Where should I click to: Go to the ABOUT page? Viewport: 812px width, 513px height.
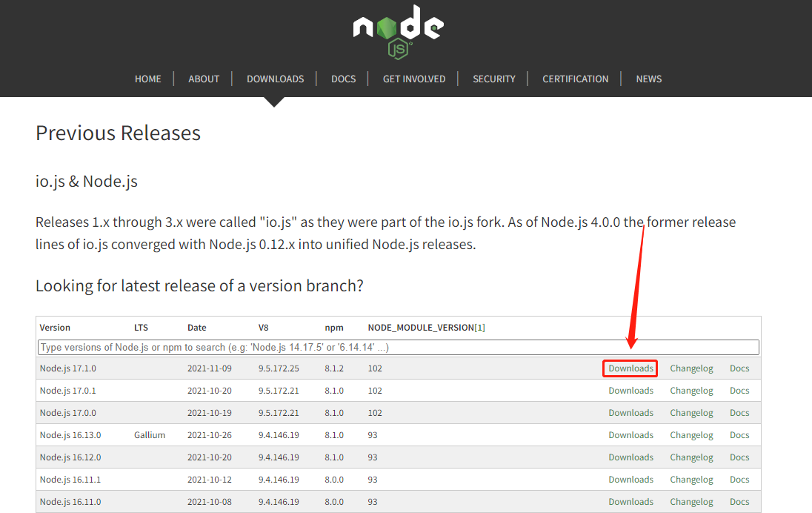coord(204,79)
